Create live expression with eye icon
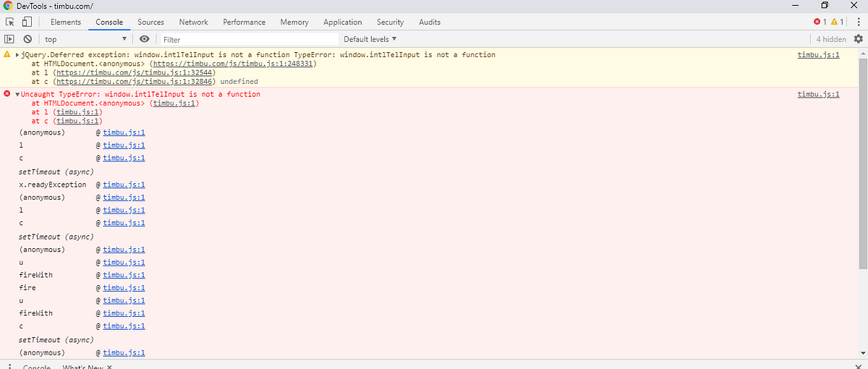 (x=144, y=39)
